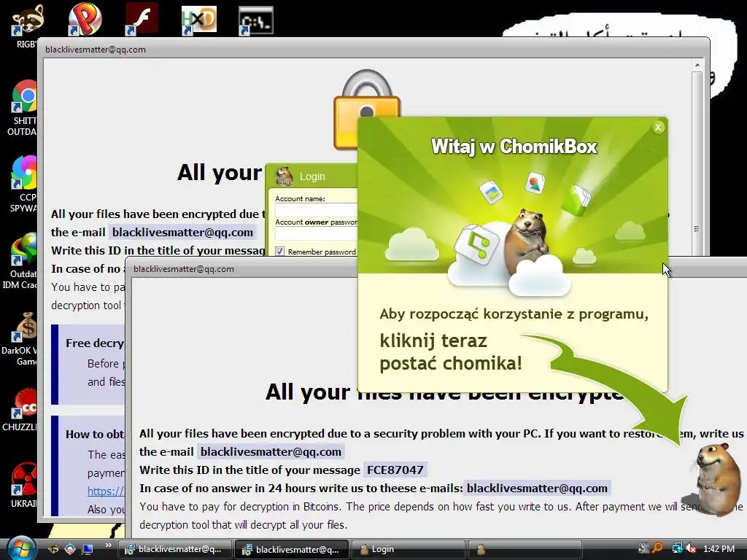Viewport: 747px width, 560px height.
Task: Click the orange search tray icon
Action: (x=658, y=548)
